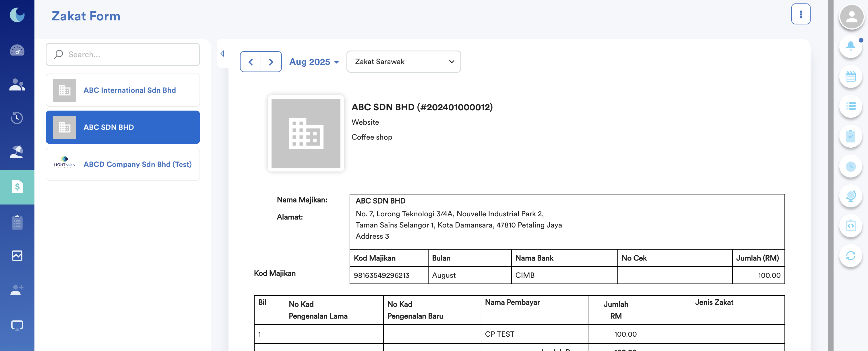Click the refresh sync icon on right
Viewport: 868px width, 351px height.
(850, 256)
